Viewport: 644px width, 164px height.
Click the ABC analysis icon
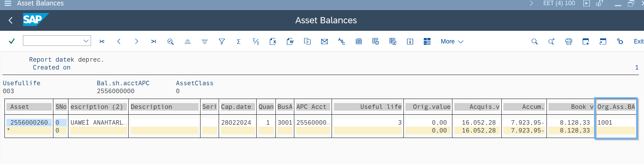[x=342, y=41]
